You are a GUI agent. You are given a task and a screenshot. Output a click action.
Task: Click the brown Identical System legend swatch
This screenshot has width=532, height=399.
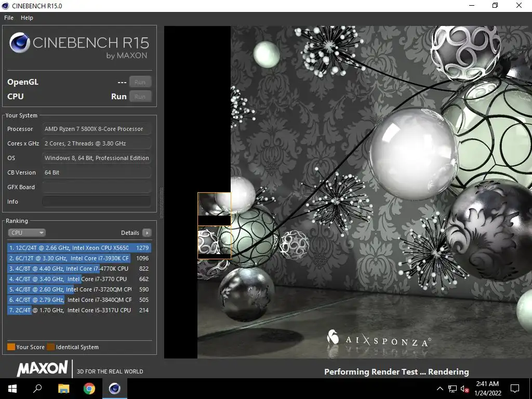coord(50,347)
